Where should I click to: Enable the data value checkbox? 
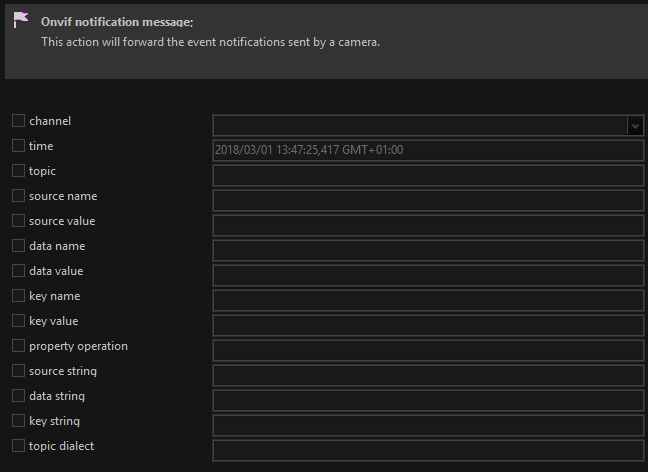pos(18,271)
